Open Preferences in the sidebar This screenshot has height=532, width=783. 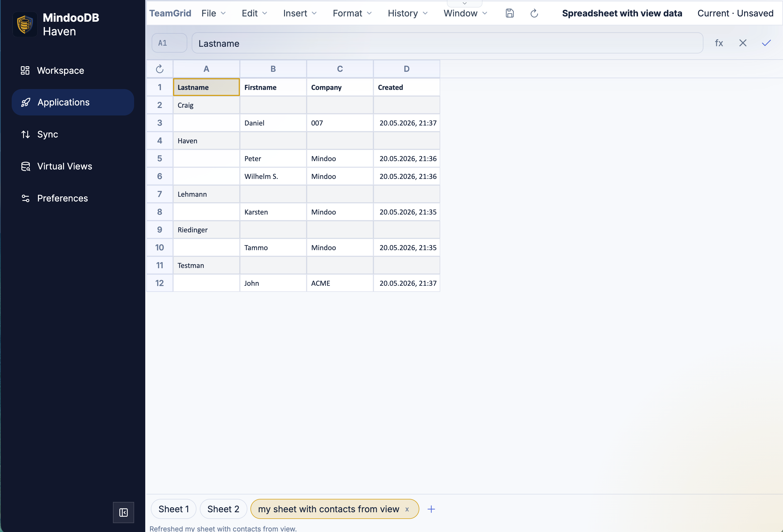pyautogui.click(x=73, y=198)
